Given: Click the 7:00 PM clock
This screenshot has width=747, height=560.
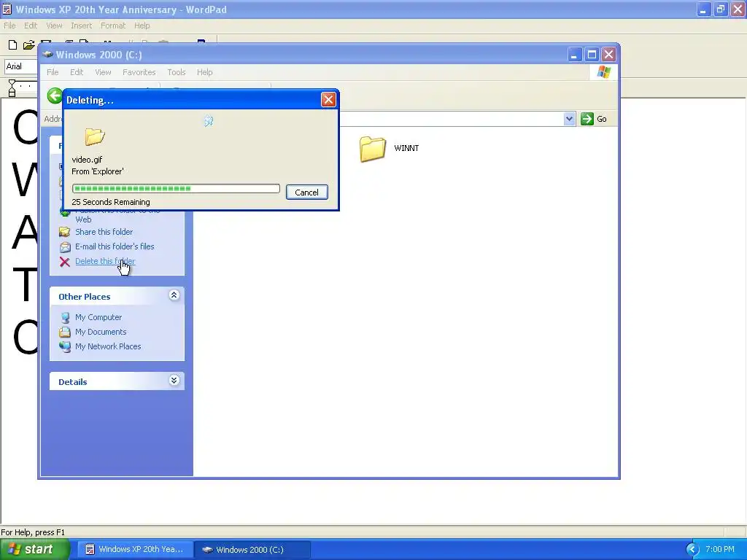Looking at the screenshot, I should coord(720,550).
